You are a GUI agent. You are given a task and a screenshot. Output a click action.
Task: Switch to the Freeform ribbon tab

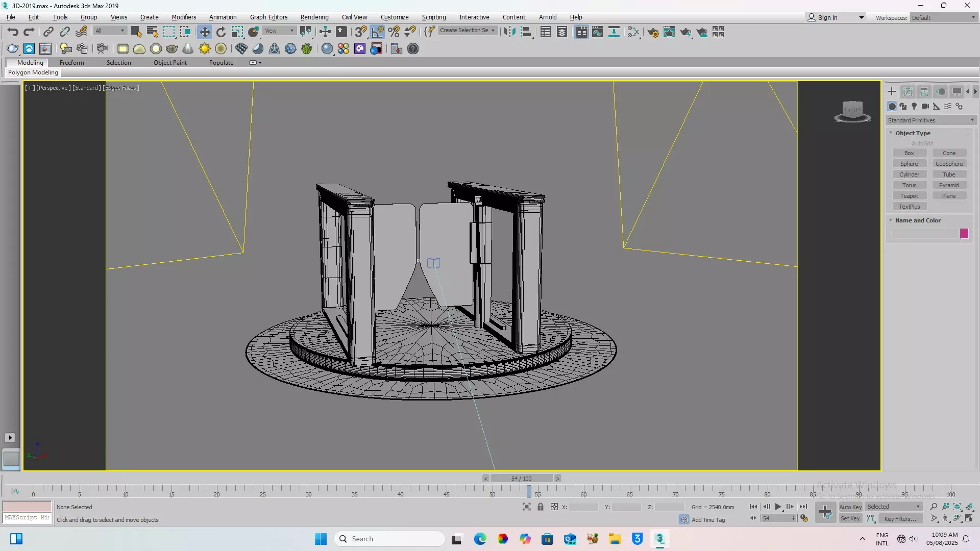tap(71, 63)
